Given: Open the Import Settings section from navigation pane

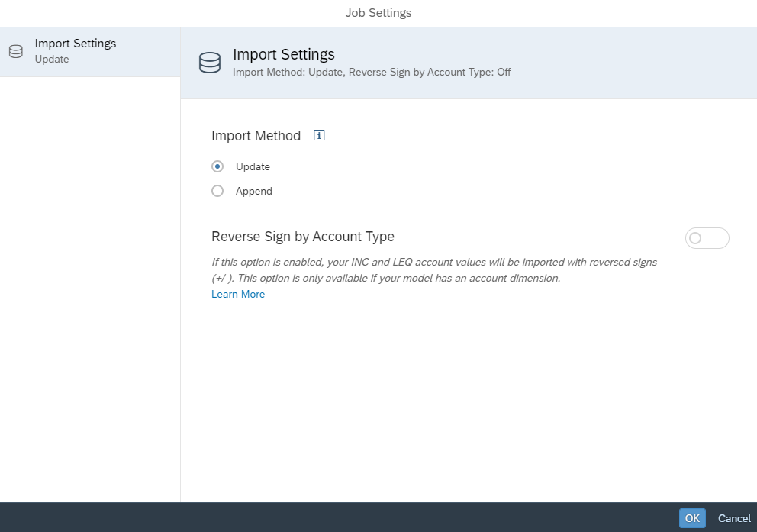Looking at the screenshot, I should tap(76, 50).
